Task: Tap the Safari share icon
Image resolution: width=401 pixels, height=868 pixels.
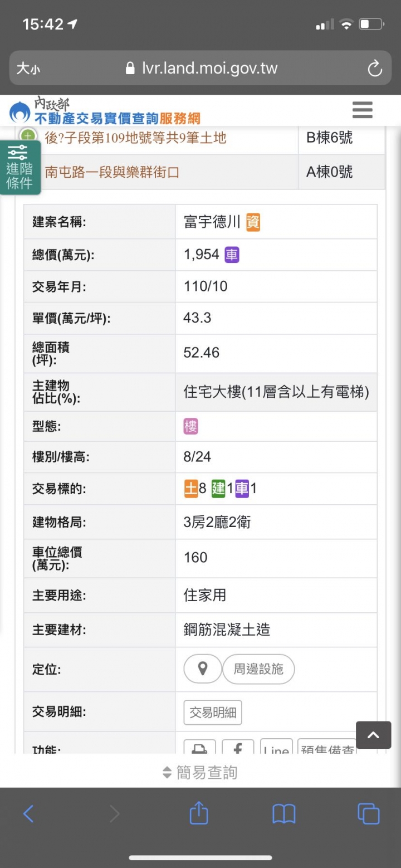Action: (x=199, y=814)
